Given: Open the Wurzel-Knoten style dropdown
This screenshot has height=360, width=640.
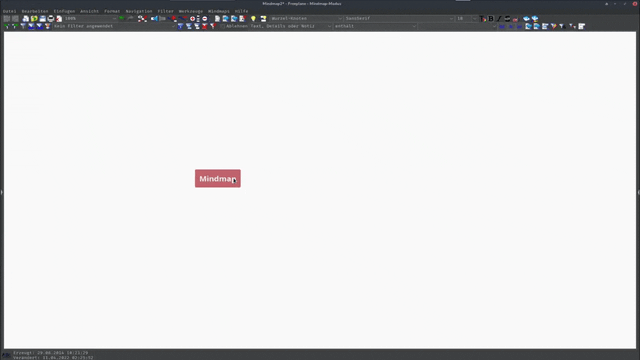Looking at the screenshot, I should (306, 18).
